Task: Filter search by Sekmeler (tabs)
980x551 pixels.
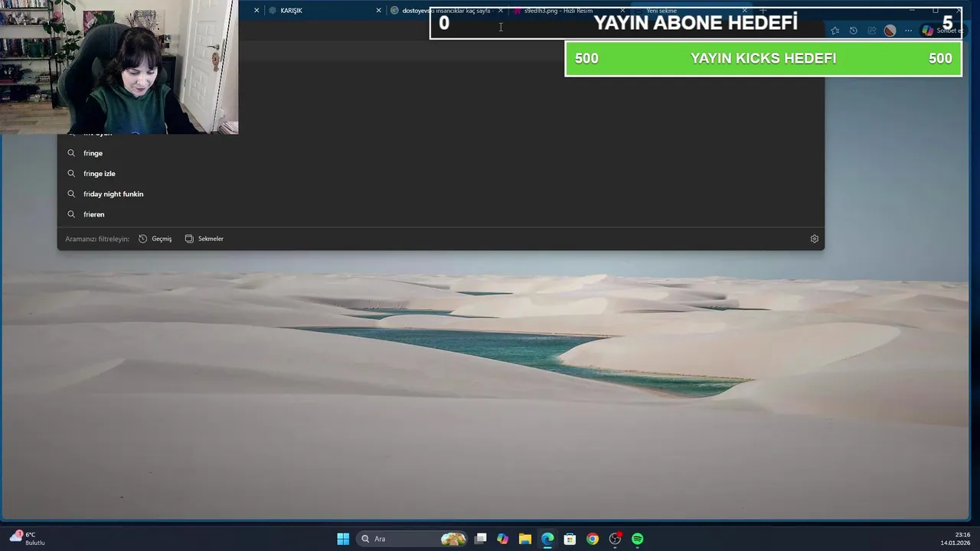Action: pos(204,239)
